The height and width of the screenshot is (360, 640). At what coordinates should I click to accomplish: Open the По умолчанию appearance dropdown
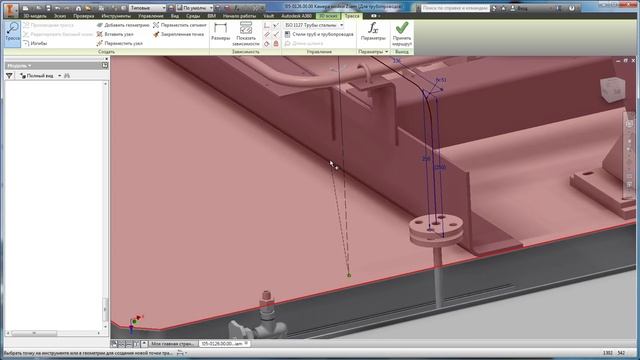(x=195, y=8)
